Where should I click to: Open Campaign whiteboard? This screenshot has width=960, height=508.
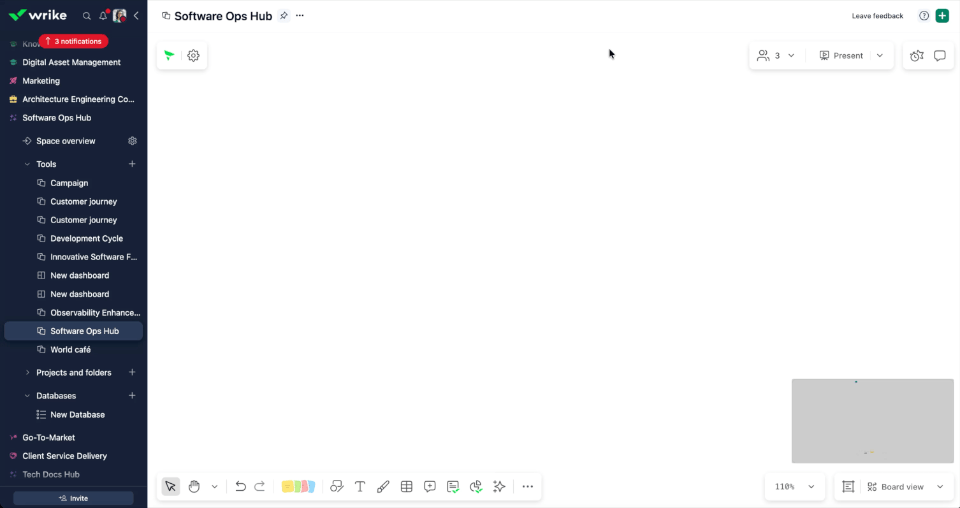(69, 183)
